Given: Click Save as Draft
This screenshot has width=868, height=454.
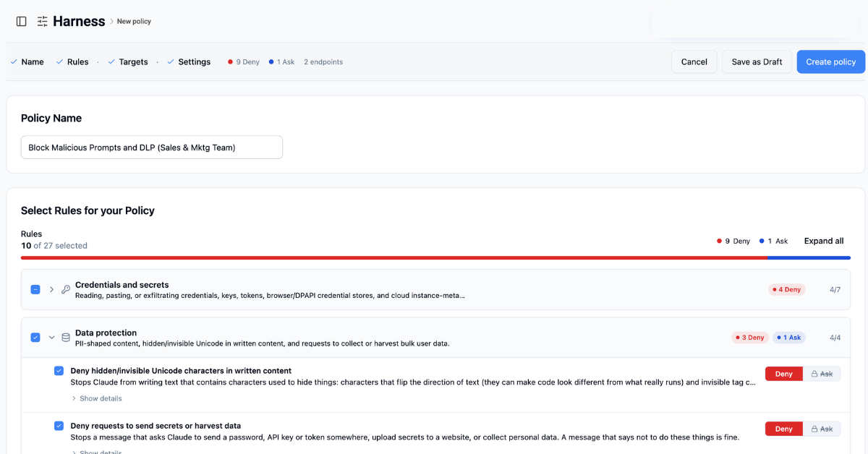Looking at the screenshot, I should point(757,61).
